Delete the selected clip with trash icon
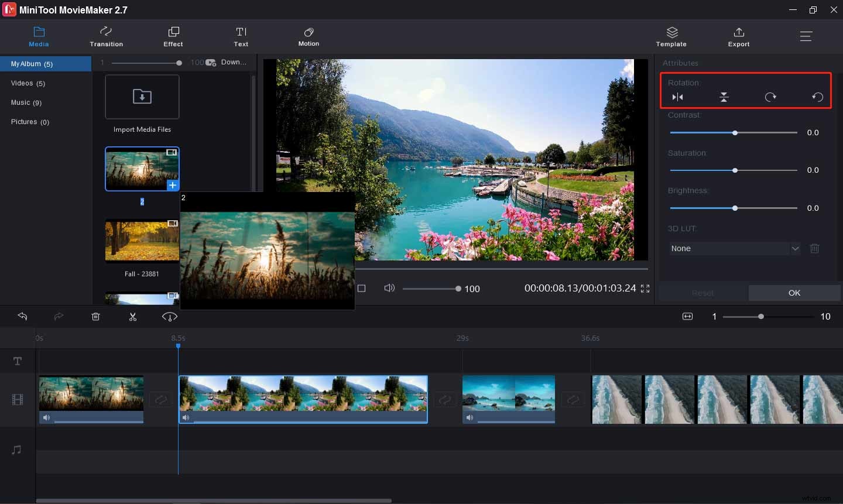The height and width of the screenshot is (504, 843). click(x=95, y=316)
